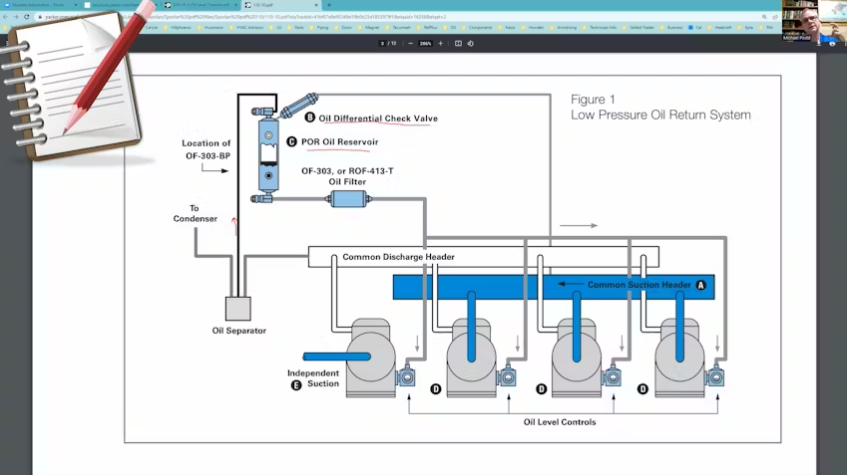Click 'OF-303, or ROF-413-T' filter label

pos(347,171)
